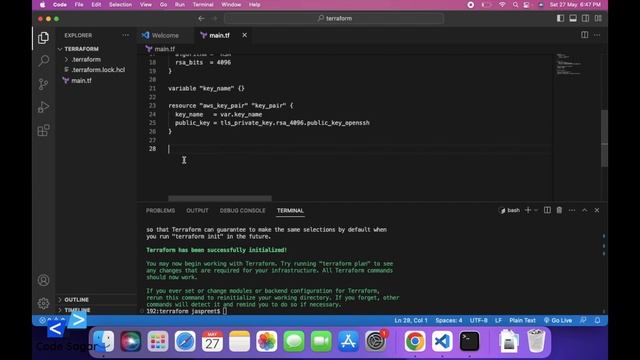Kill terminal with trash icon
Image resolution: width=640 pixels, height=360 pixels.
click(x=559, y=210)
